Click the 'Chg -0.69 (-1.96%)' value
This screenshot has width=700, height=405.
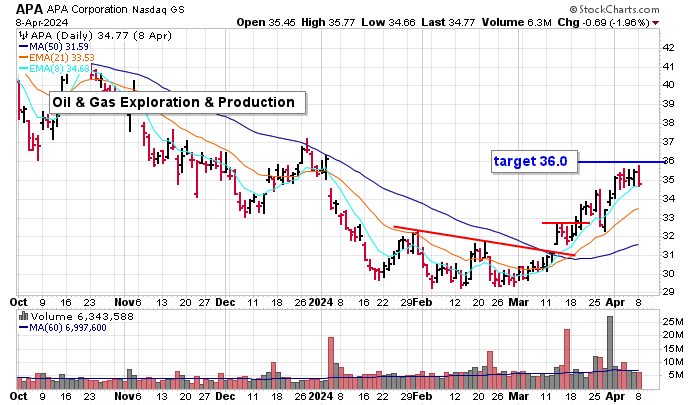coord(603,22)
